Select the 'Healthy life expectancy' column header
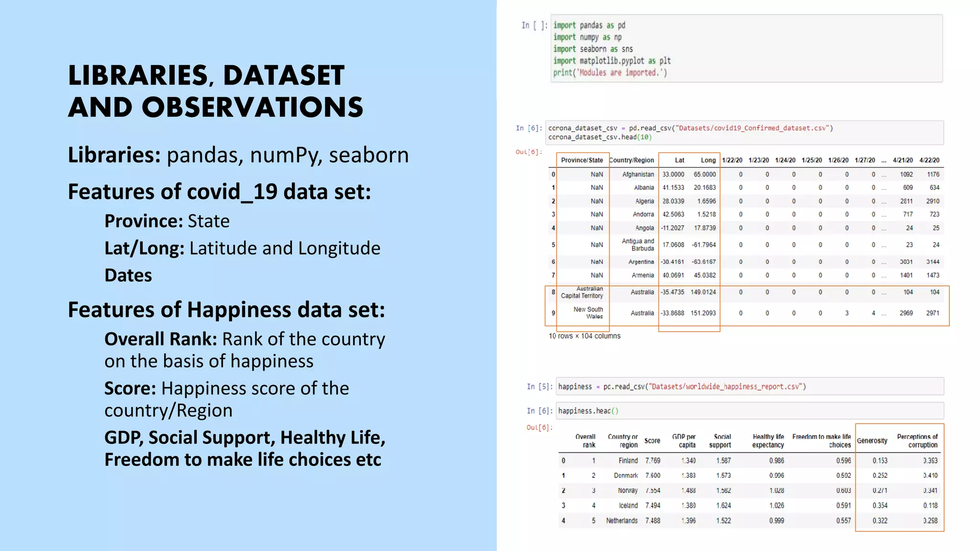This screenshot has width=980, height=551. click(x=768, y=441)
